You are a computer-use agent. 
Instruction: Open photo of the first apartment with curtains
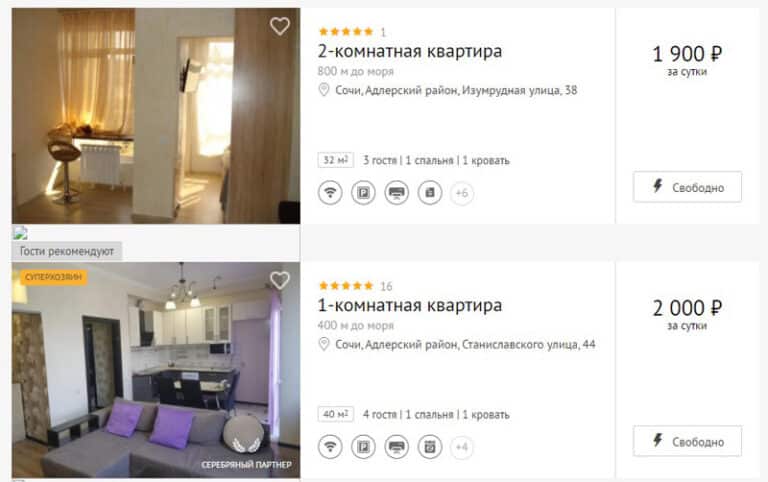(x=156, y=116)
